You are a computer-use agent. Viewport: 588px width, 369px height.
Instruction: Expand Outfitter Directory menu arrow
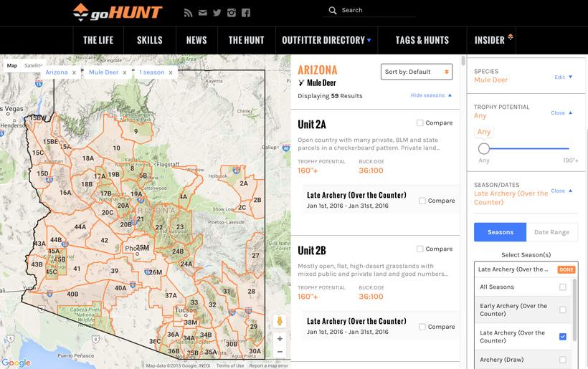(369, 40)
